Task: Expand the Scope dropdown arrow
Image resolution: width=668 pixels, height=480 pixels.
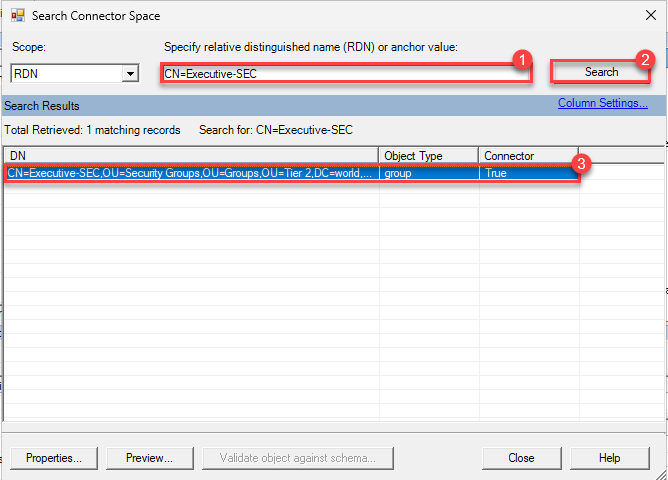Action: click(129, 73)
